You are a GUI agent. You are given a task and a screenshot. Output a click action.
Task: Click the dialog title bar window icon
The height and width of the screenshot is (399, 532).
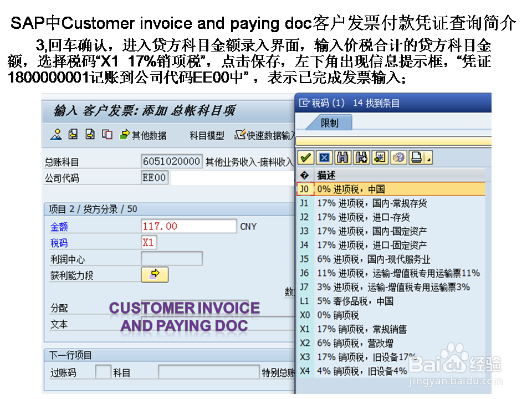(x=304, y=103)
